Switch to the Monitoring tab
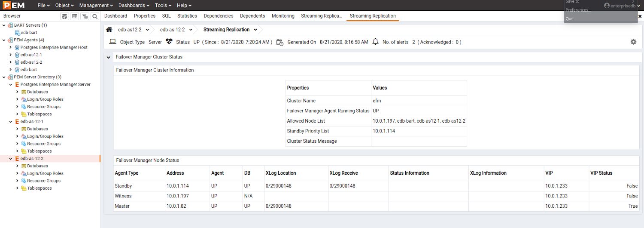Image resolution: width=644 pixels, height=228 pixels. point(283,16)
